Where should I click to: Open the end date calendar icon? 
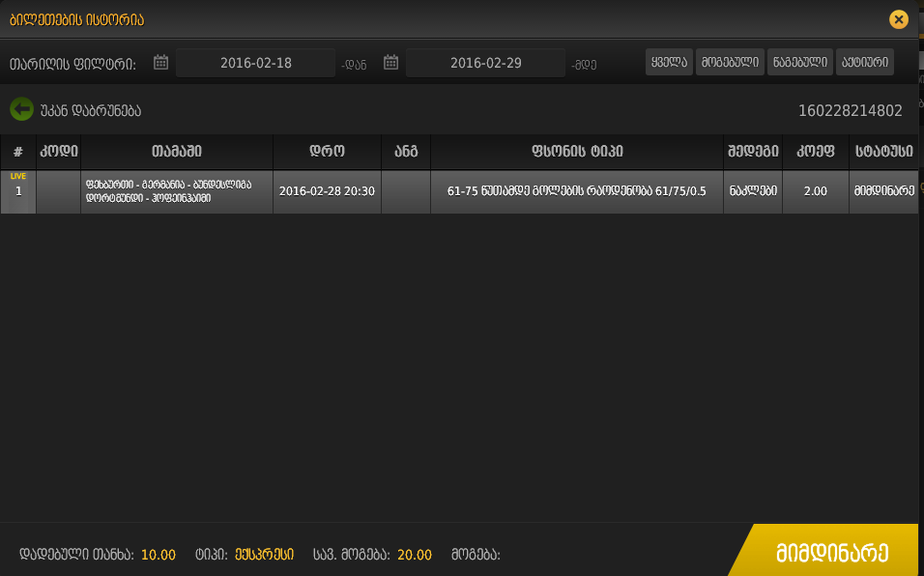[x=390, y=63]
